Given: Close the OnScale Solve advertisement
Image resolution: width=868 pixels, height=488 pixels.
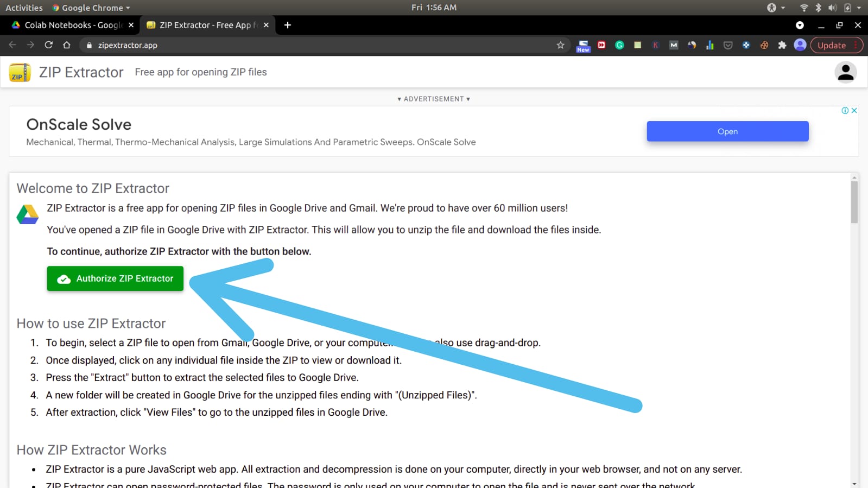Looking at the screenshot, I should (854, 110).
